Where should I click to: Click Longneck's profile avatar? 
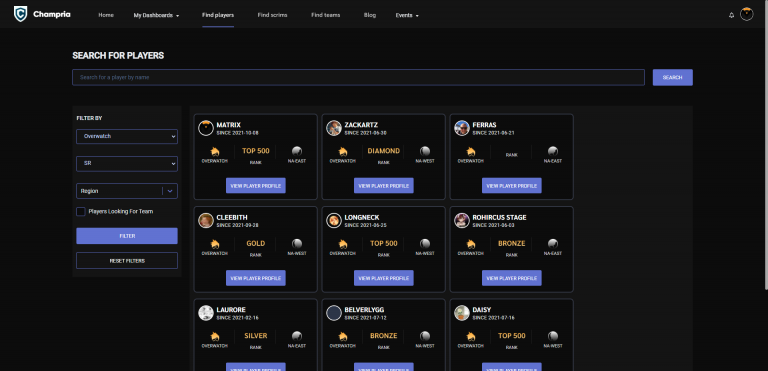[334, 220]
